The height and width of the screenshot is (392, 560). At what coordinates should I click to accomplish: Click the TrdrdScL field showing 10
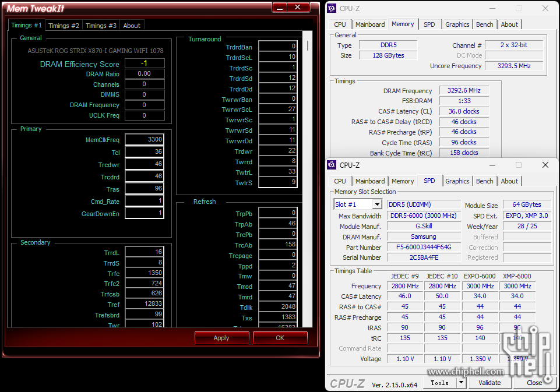pyautogui.click(x=277, y=56)
